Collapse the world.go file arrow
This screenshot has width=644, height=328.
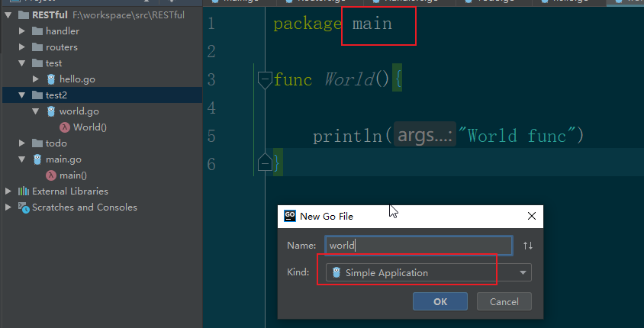pos(36,111)
